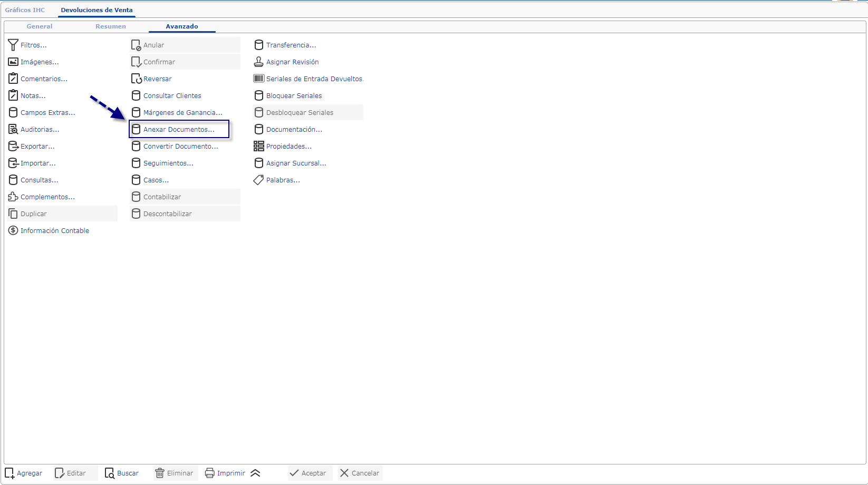The height and width of the screenshot is (485, 868).
Task: Click the Seriales de Entrada barcode icon
Action: [x=258, y=79]
